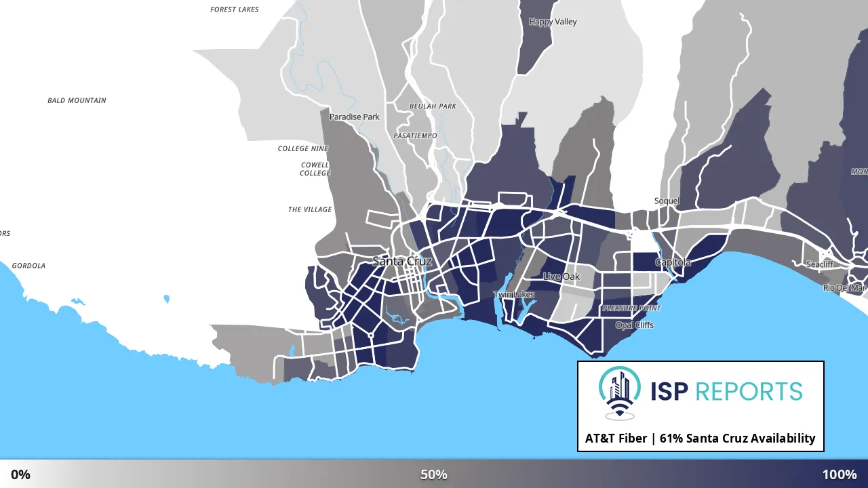
Task: Pick the Twin Lakes map label
Action: point(514,295)
